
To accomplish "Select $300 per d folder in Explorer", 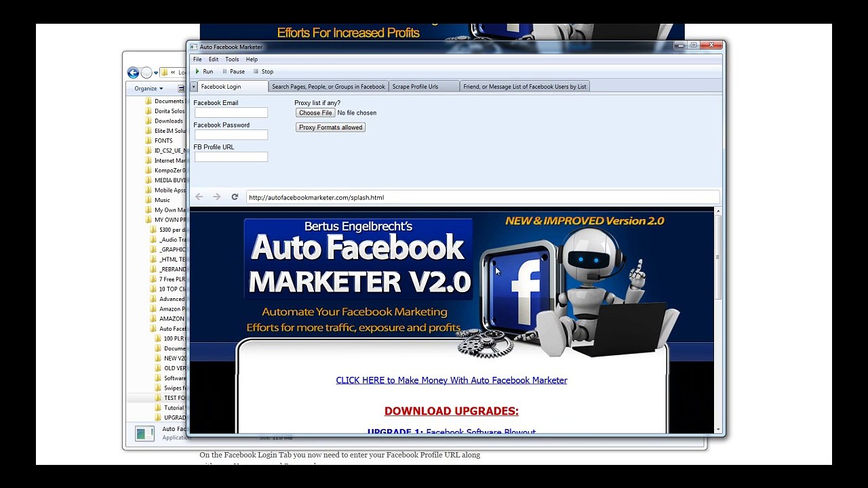I will [x=168, y=230].
